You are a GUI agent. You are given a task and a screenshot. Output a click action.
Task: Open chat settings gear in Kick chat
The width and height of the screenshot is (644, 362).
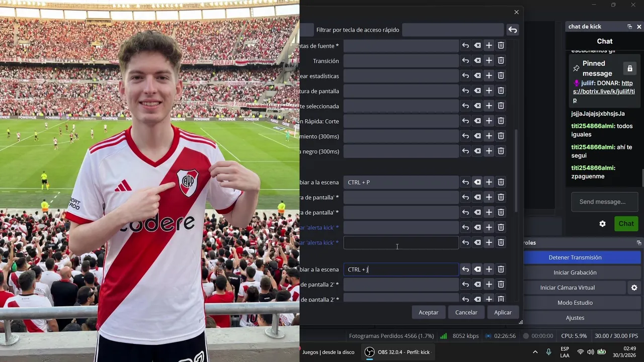(x=602, y=224)
